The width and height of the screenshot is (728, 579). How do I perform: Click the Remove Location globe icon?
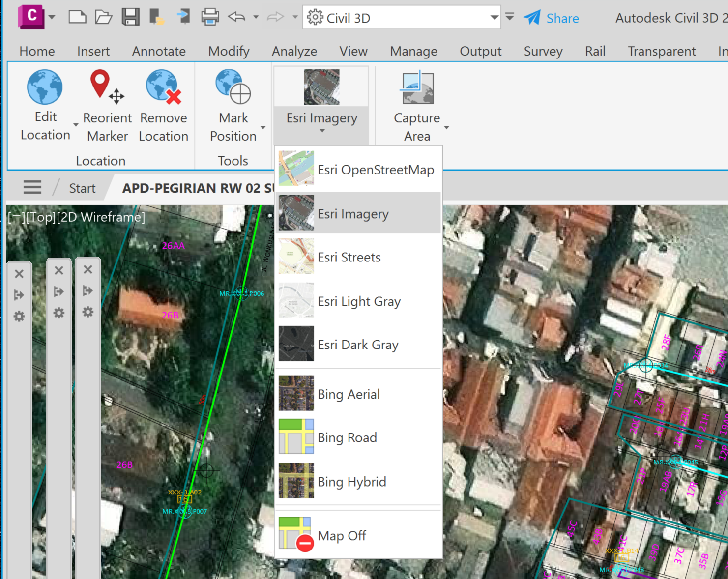point(164,87)
